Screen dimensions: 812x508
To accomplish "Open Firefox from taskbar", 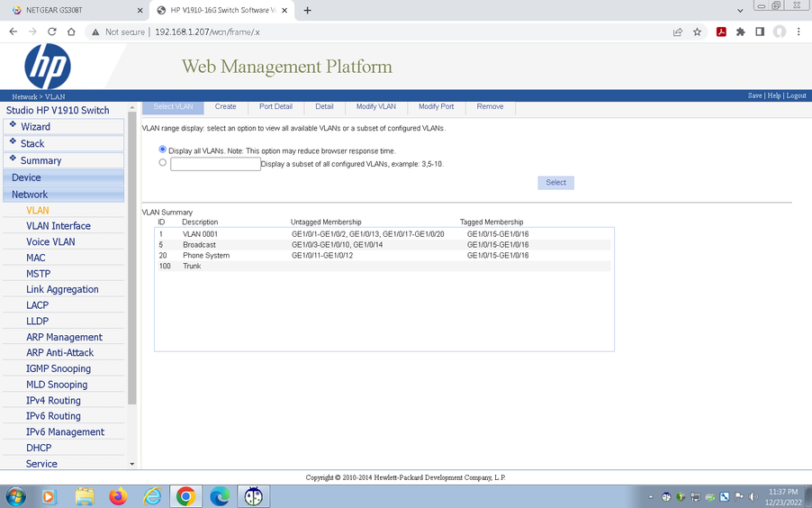I will tap(118, 496).
